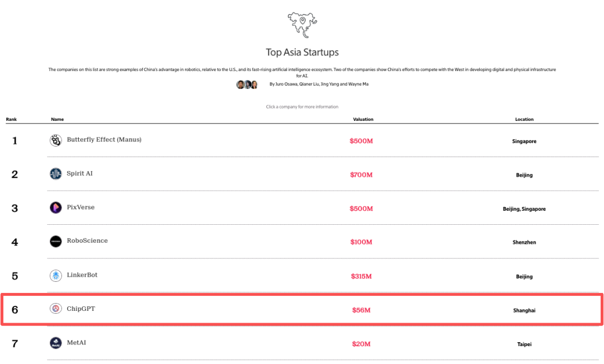Click MetAI's $20M valuation

pos(361,344)
